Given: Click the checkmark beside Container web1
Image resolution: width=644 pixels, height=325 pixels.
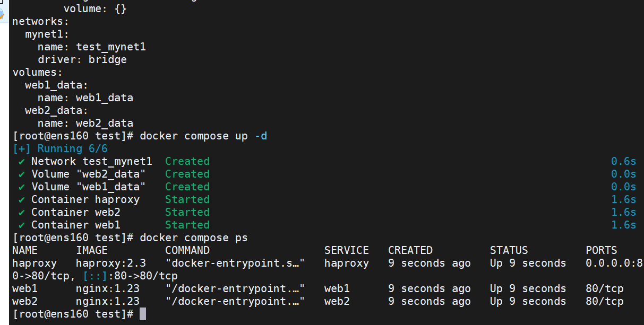Looking at the screenshot, I should coord(22,225).
